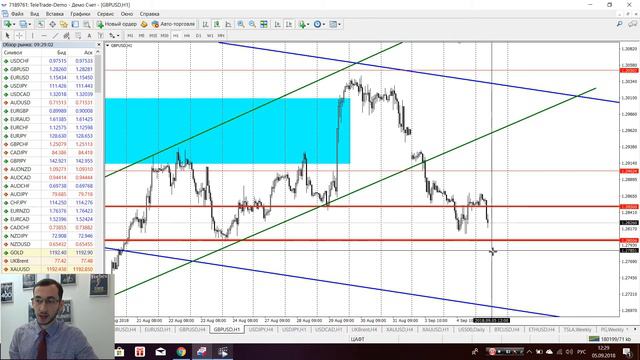Switch timeframe to H1
This screenshot has height=360, width=640.
coord(176,36)
